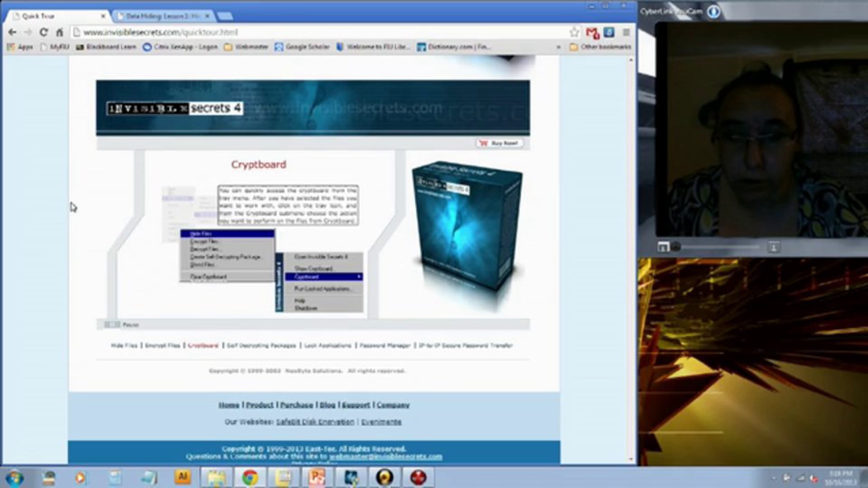Open the Gmail extension icon

tap(592, 33)
